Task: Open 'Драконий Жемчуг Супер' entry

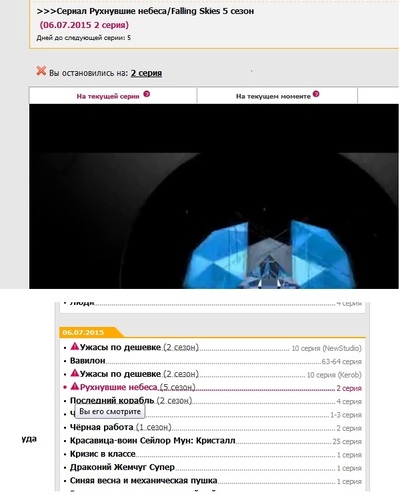Action: tap(122, 467)
